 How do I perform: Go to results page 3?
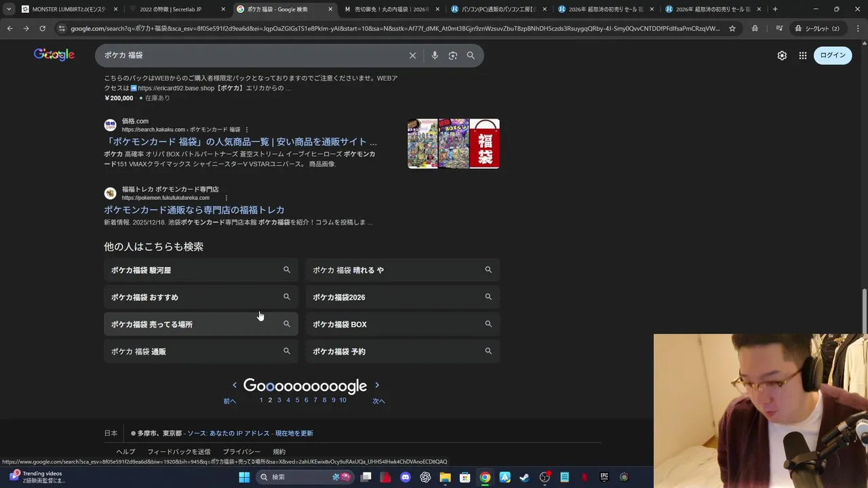coord(279,400)
